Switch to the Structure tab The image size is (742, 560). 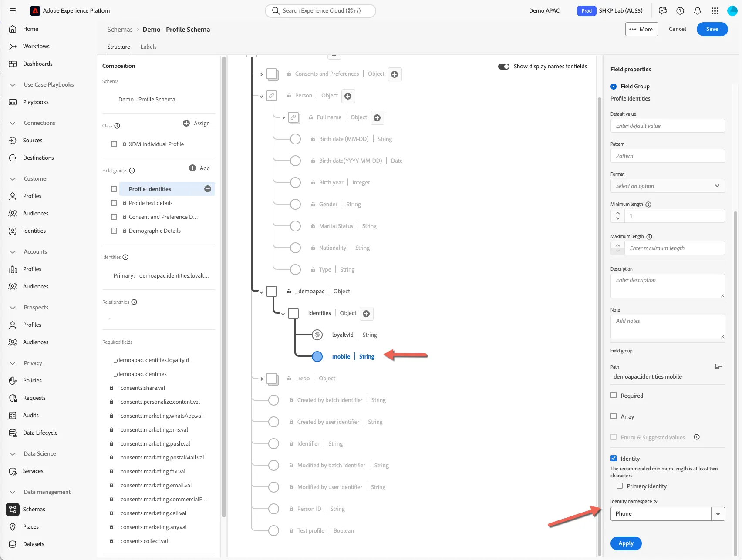point(119,47)
